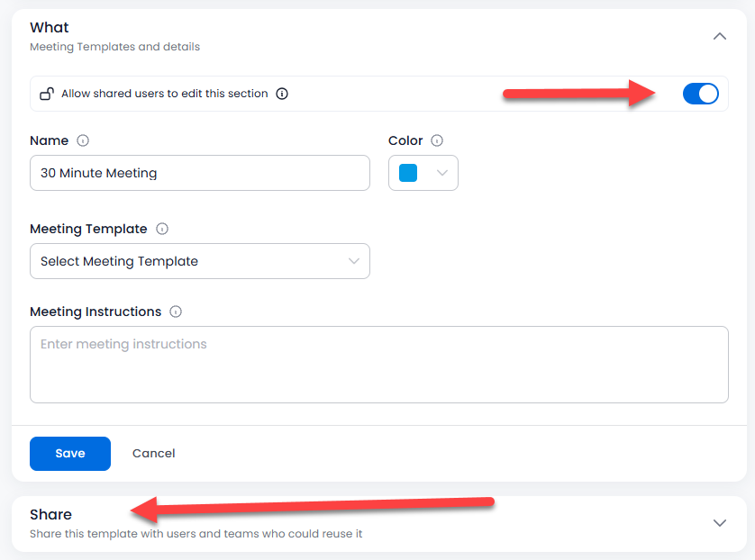Click the What section heading

[50, 28]
